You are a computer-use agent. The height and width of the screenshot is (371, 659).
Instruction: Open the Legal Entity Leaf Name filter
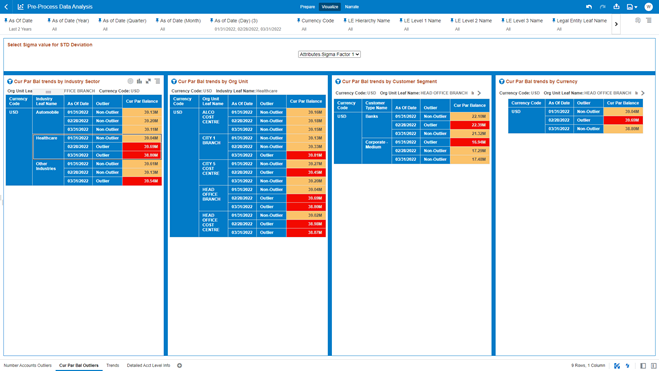[x=581, y=24]
